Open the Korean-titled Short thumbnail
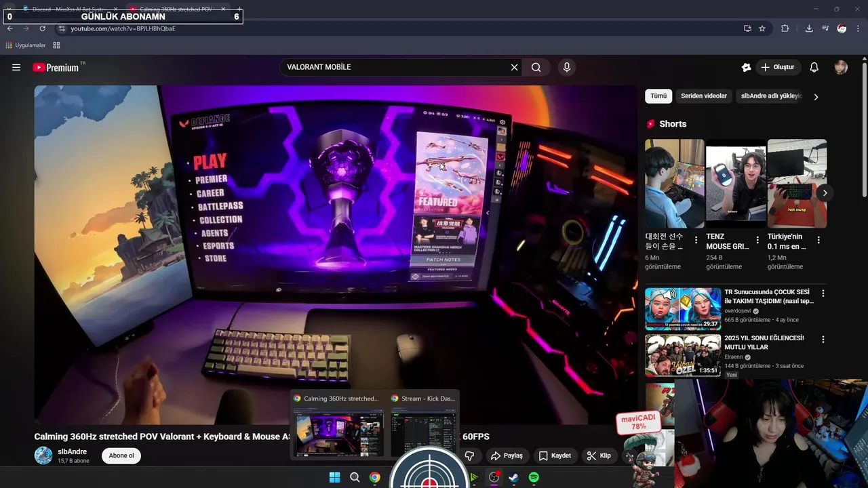The height and width of the screenshot is (488, 868). pyautogui.click(x=675, y=184)
